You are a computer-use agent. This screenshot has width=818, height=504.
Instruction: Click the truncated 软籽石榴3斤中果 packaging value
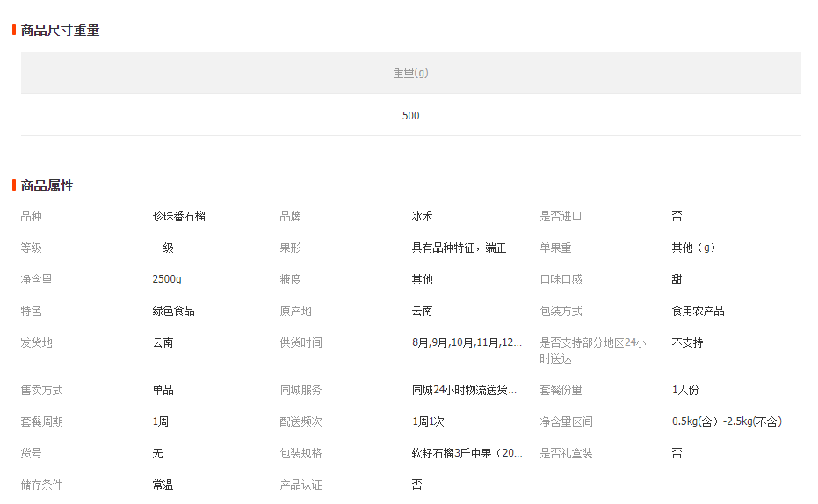(467, 453)
